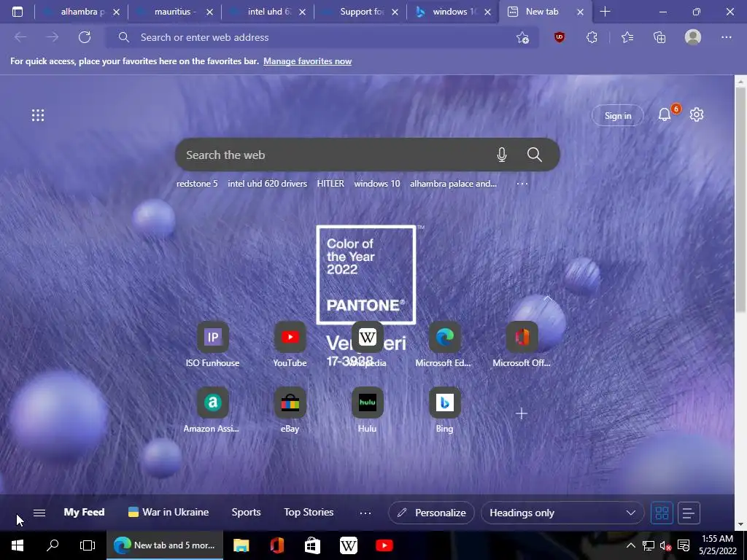Open File Explorer from the taskbar
This screenshot has width=747, height=560.
pos(241,545)
